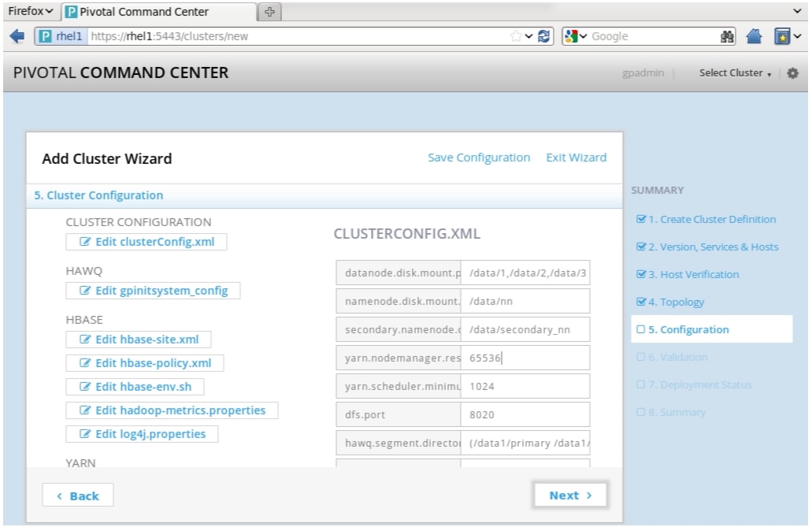Open the search engine chooser dropdown arrow
The width and height of the screenshot is (812, 527).
click(x=583, y=36)
